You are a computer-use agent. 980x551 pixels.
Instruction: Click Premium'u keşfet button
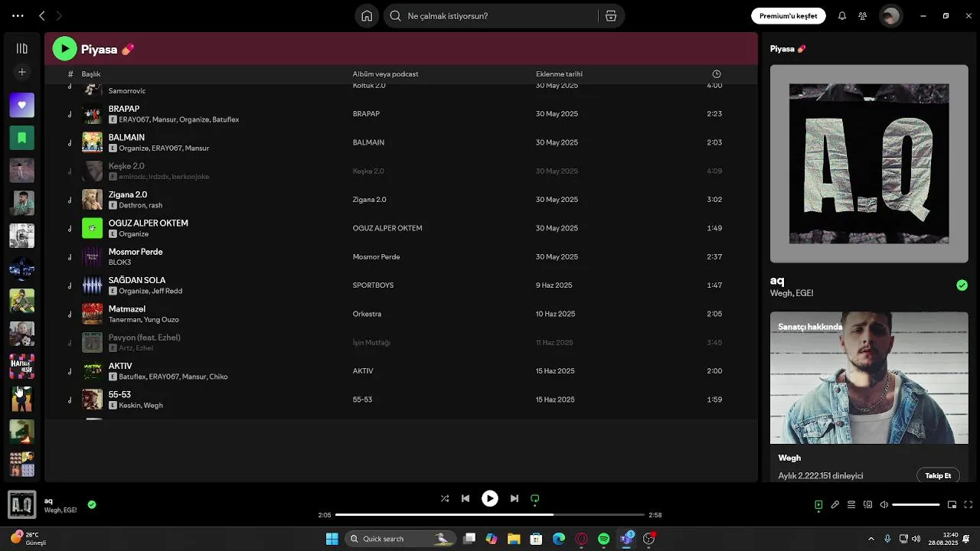(x=789, y=16)
